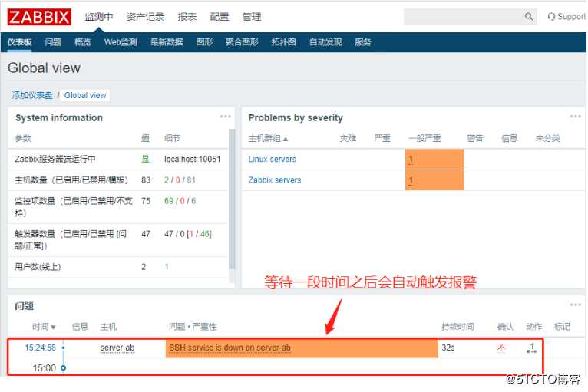588x392 pixels.
Task: Click Zabbix servers average severity count cell
Action: (x=434, y=180)
